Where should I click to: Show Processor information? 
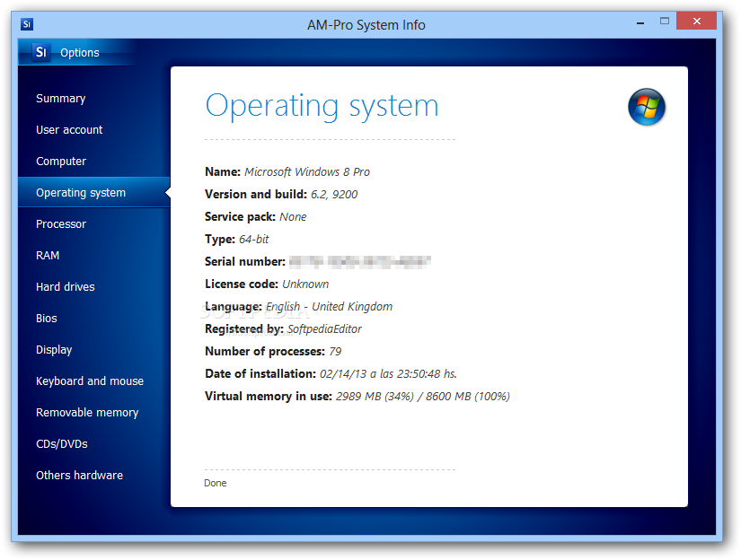click(x=61, y=223)
